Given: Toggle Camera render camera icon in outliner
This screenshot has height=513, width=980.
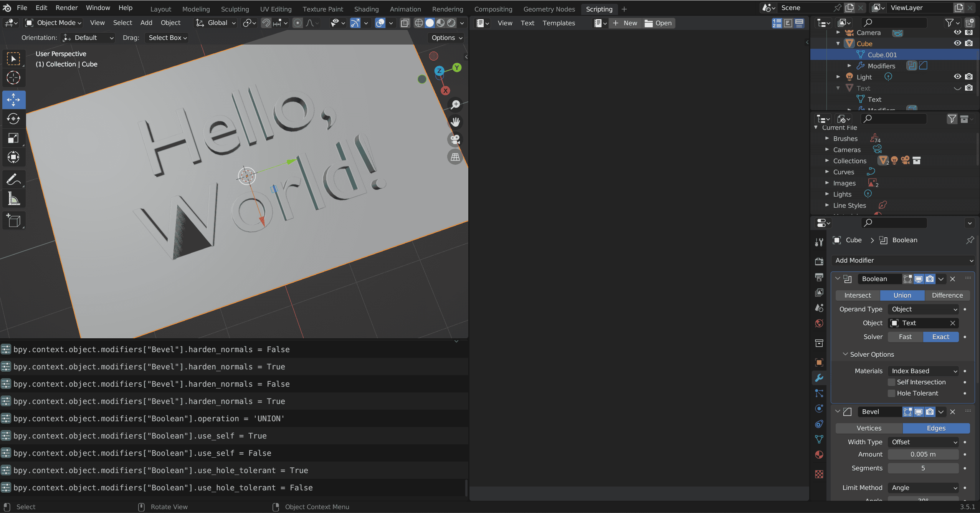Looking at the screenshot, I should click(969, 33).
